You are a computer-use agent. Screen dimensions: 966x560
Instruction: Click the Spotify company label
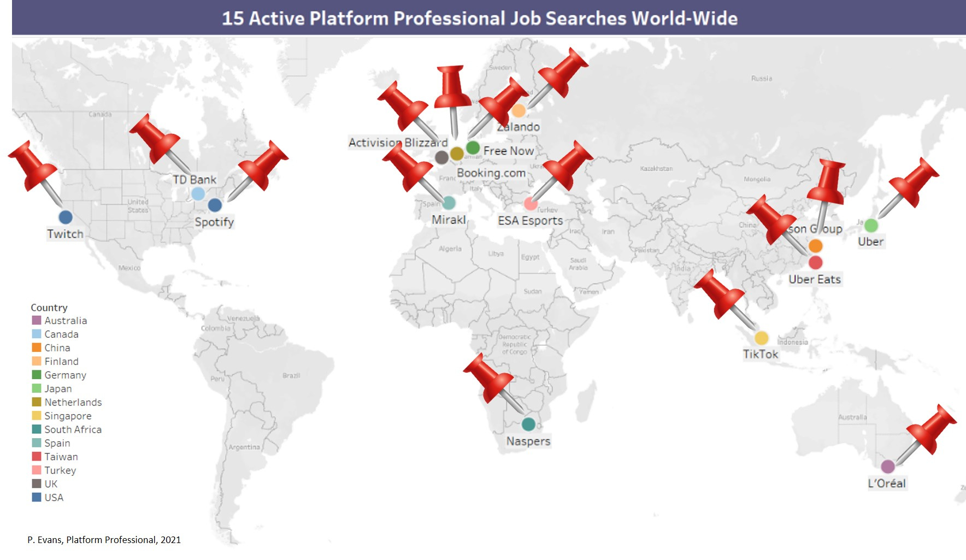pos(214,222)
